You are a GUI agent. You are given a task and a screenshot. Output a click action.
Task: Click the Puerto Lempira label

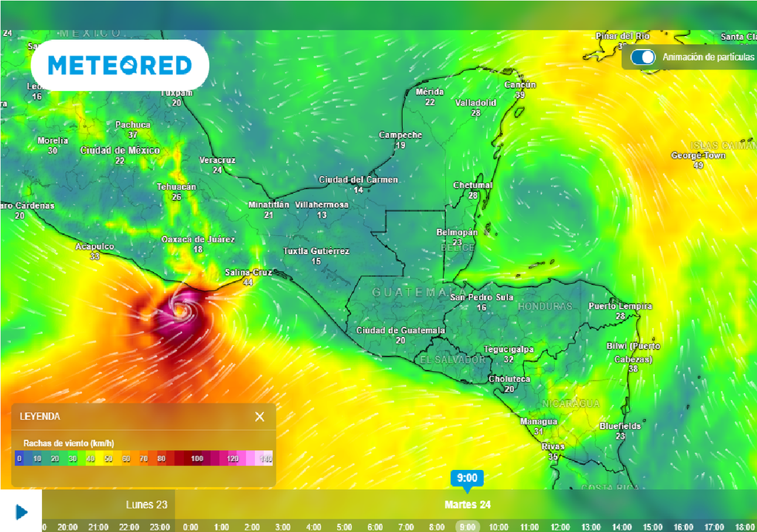pyautogui.click(x=620, y=306)
